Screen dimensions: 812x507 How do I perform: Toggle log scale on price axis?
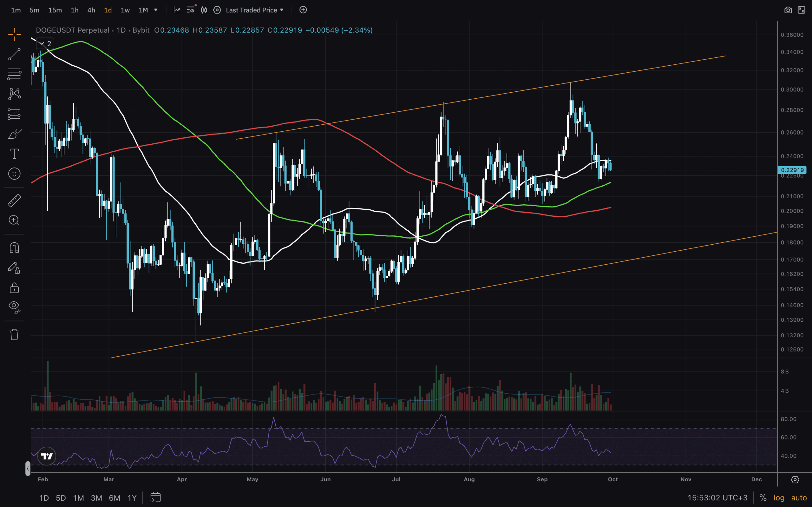coord(779,497)
